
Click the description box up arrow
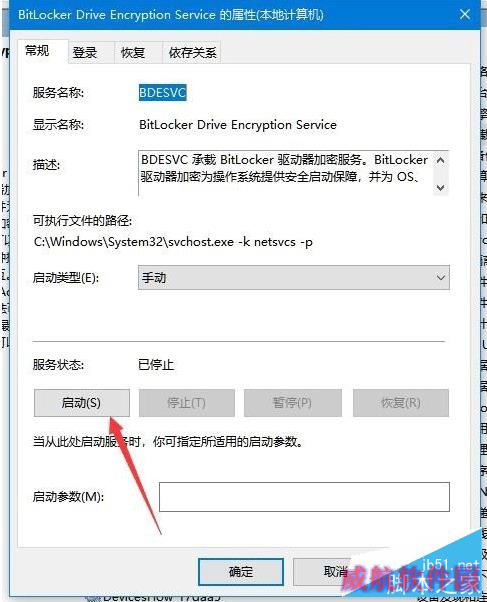(441, 160)
